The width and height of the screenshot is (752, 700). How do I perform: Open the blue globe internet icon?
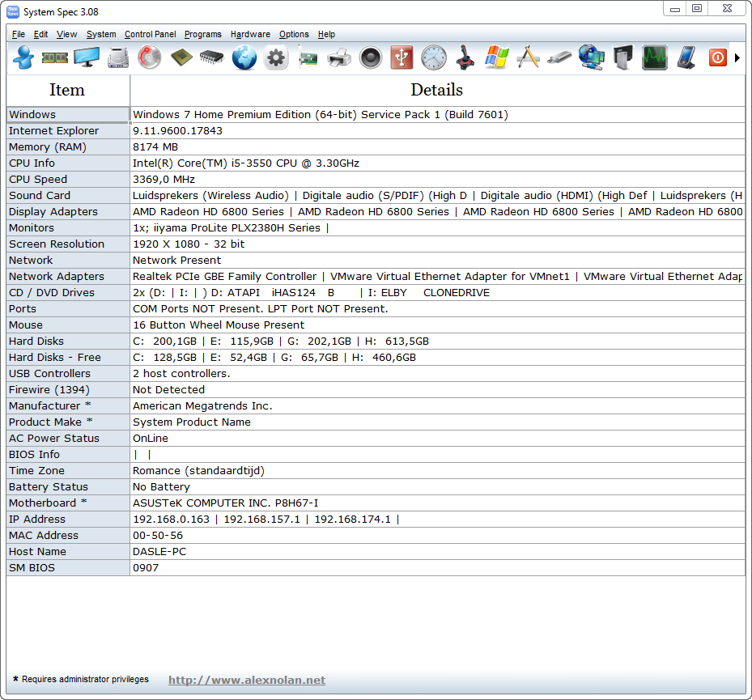pos(244,57)
